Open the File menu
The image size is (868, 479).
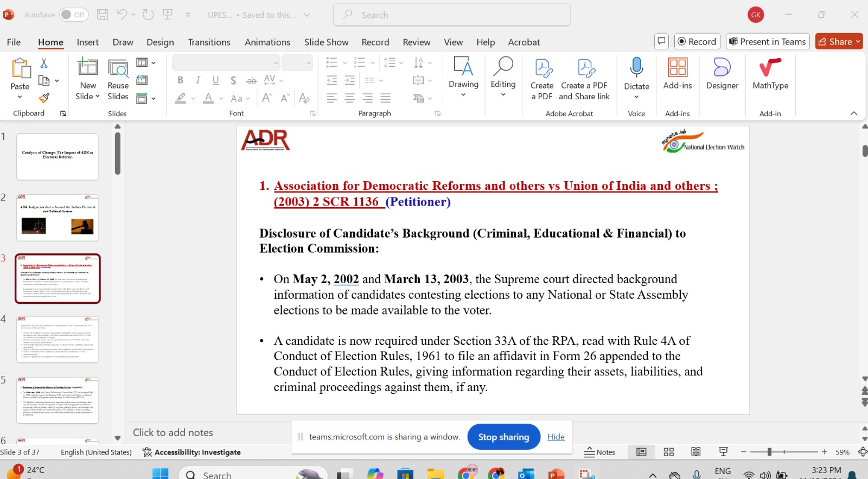14,42
